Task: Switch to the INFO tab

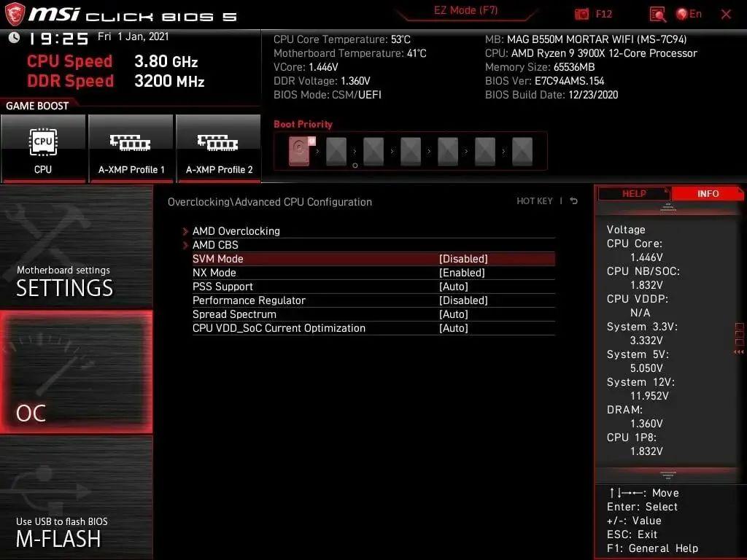Action: [x=708, y=194]
